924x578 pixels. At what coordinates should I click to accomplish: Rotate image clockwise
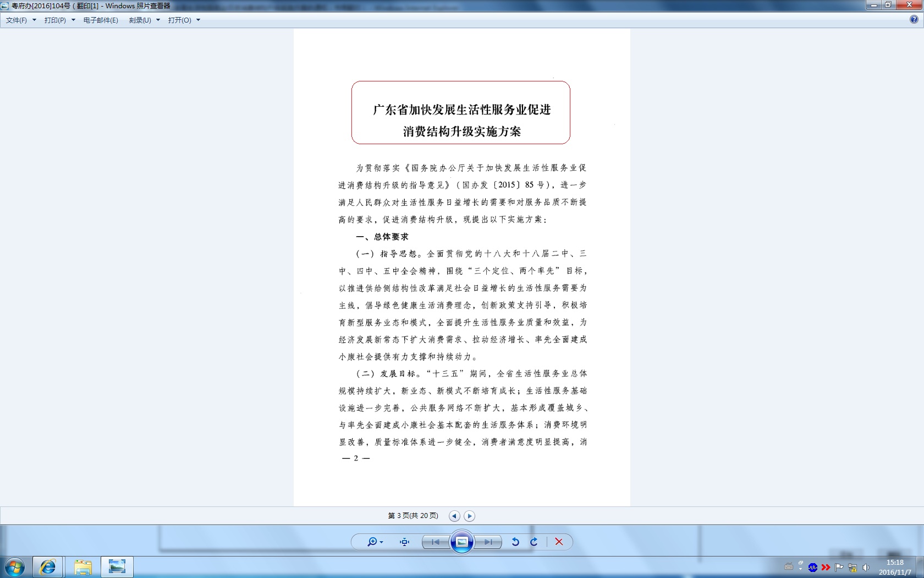[x=533, y=542]
